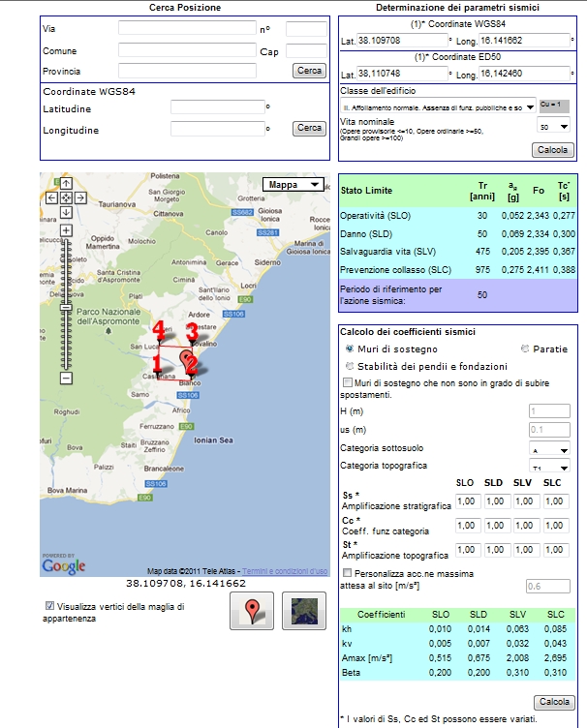Click the street number n° field
The width and height of the screenshot is (587, 728).
(306, 29)
